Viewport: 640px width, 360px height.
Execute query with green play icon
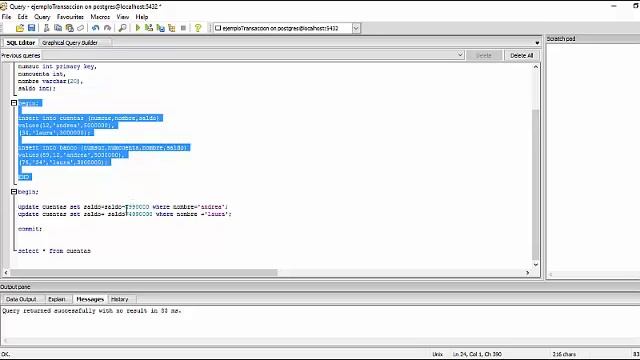[138, 28]
